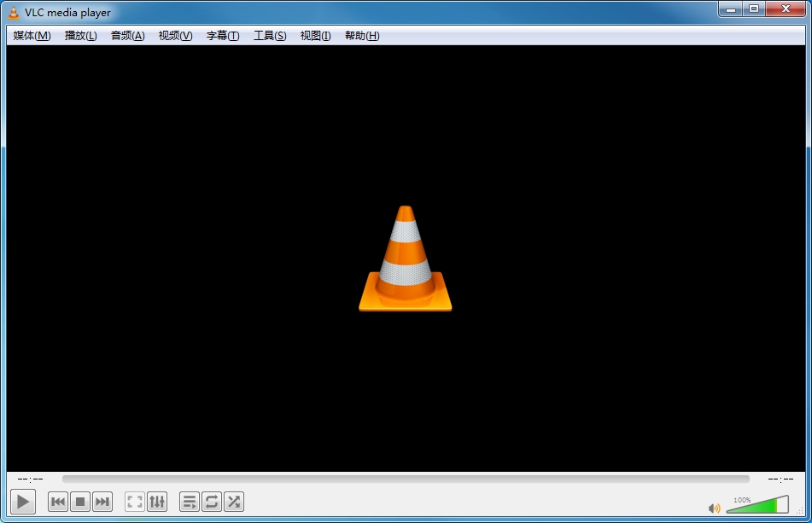Set volume on the green volume slider
The image size is (812, 523).
757,504
